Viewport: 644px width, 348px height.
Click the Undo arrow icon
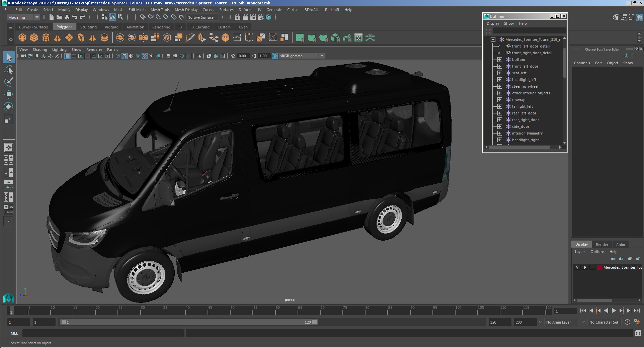[75, 17]
